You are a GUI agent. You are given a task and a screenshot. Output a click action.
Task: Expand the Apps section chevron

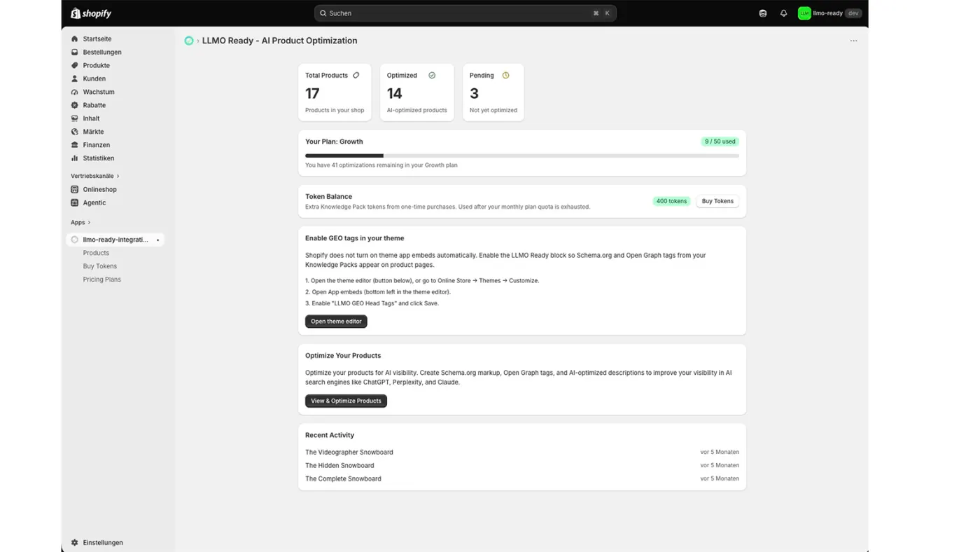89,223
